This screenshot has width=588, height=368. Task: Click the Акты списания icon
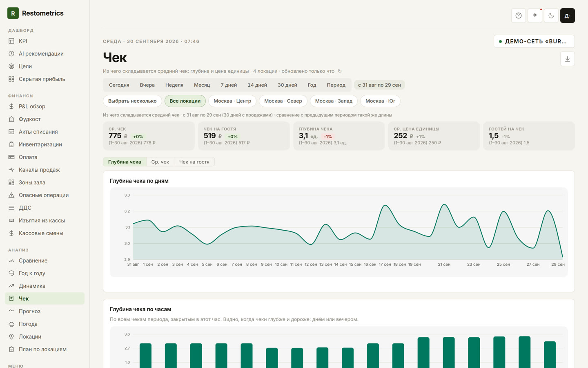(x=11, y=132)
